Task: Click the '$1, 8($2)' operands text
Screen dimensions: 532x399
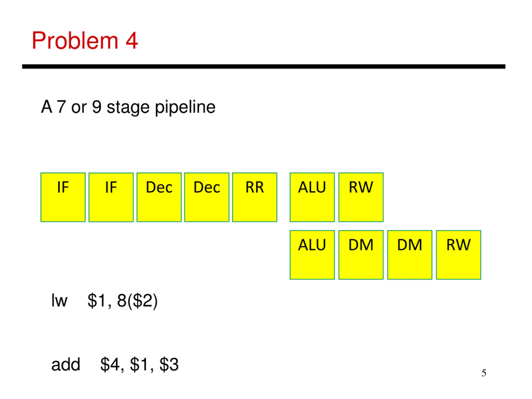Action: click(x=122, y=301)
